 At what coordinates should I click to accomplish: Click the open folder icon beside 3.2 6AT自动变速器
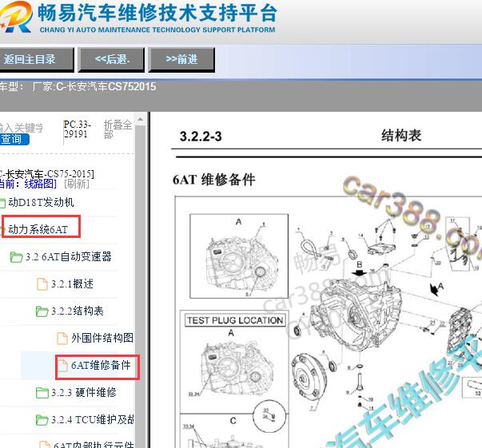(x=16, y=257)
